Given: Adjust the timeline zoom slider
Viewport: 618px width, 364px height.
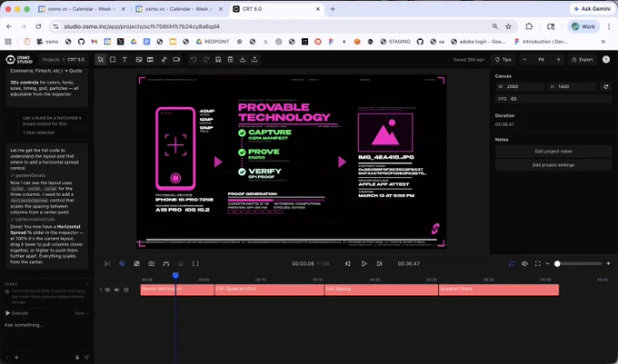Looking at the screenshot, I should (x=580, y=263).
